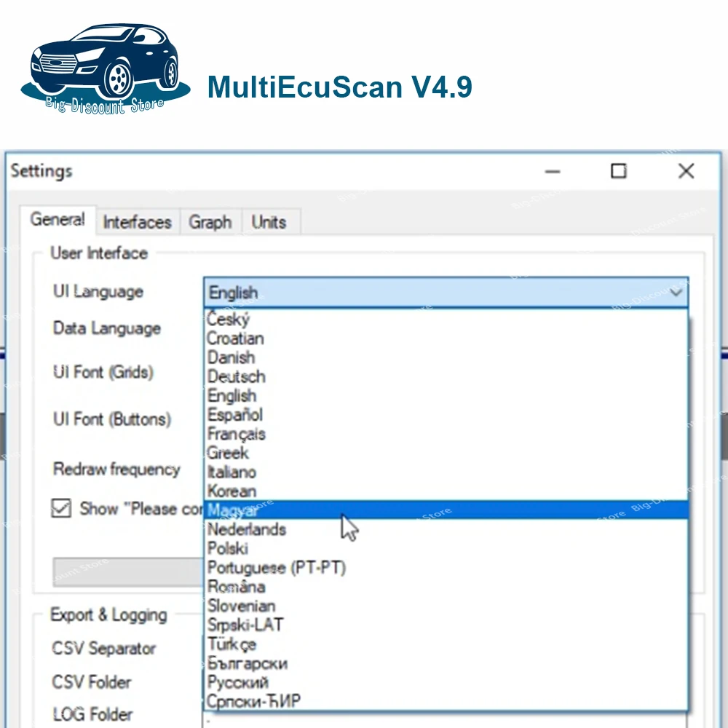The width and height of the screenshot is (728, 728).
Task: Close the Settings window
Action: [687, 171]
